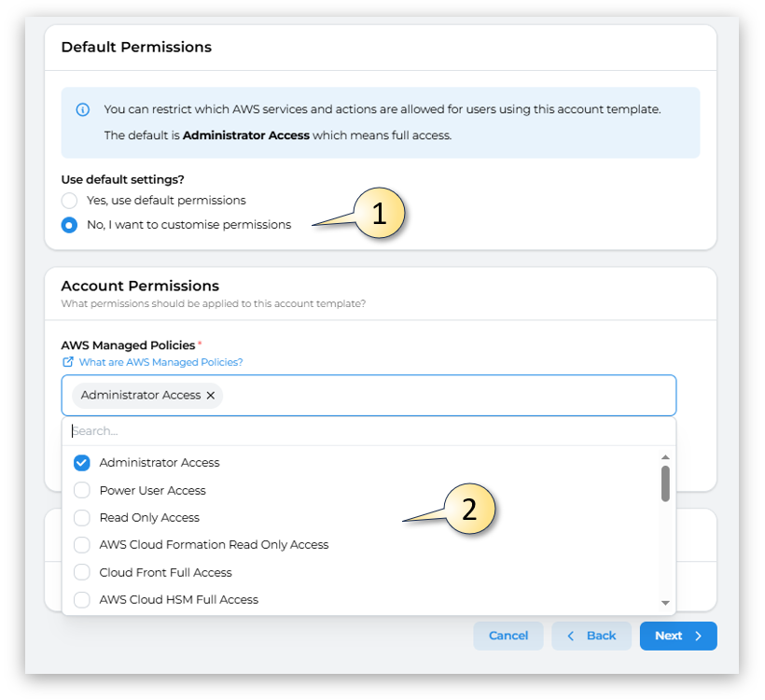
Task: Click the policy list scrollbar thumb
Action: pos(665,483)
